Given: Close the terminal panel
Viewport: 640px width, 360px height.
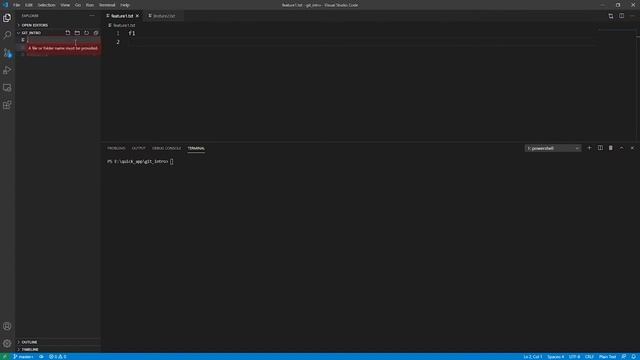Looking at the screenshot, I should click(632, 148).
